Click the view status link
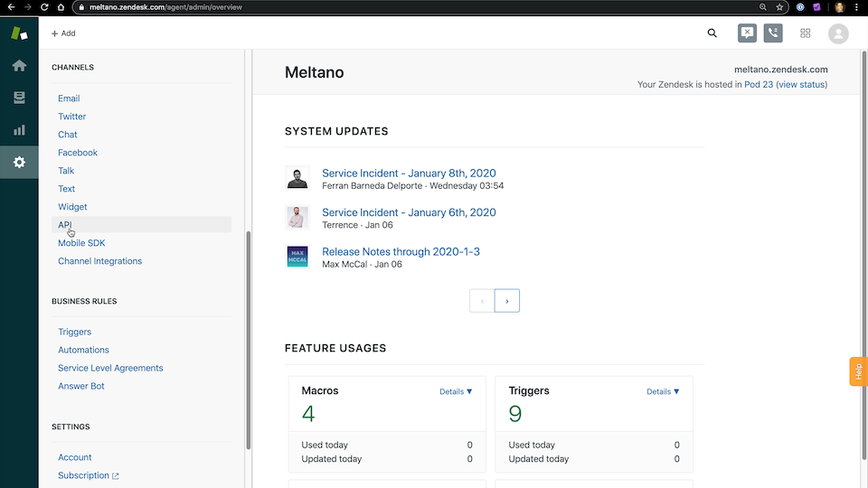 (801, 85)
